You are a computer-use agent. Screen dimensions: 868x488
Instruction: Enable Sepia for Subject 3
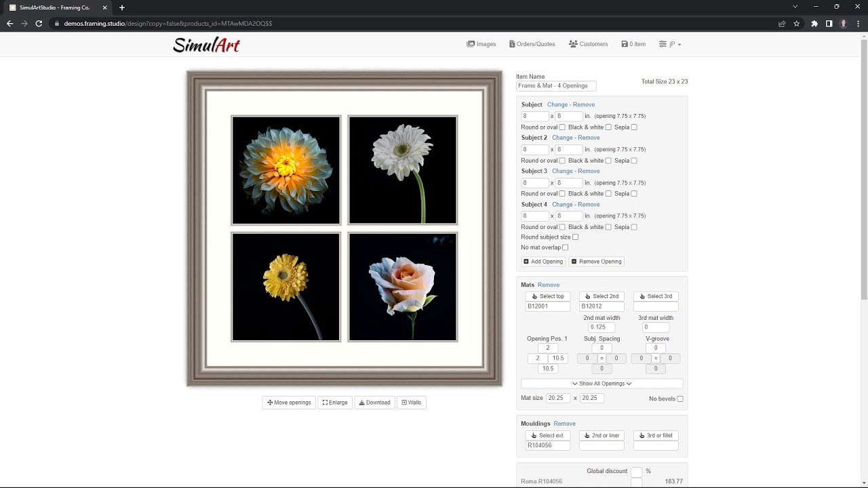point(634,194)
